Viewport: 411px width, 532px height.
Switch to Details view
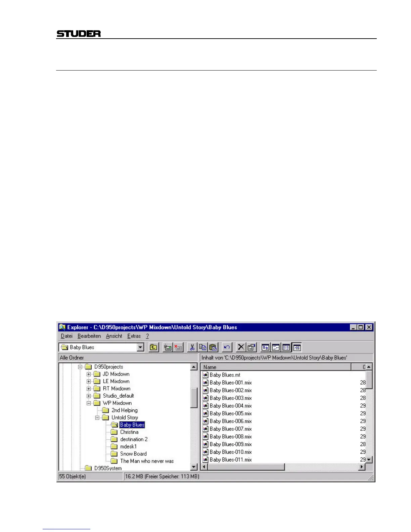pos(297,347)
